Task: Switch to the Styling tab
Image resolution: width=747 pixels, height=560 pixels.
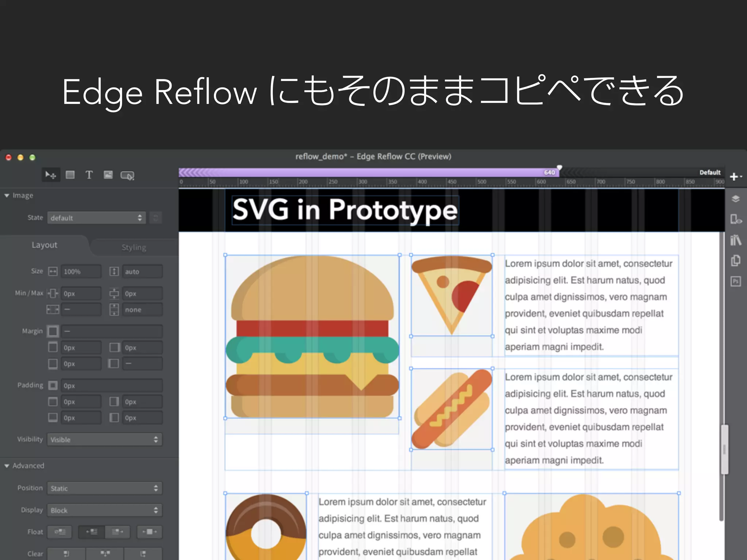Action: coord(134,248)
